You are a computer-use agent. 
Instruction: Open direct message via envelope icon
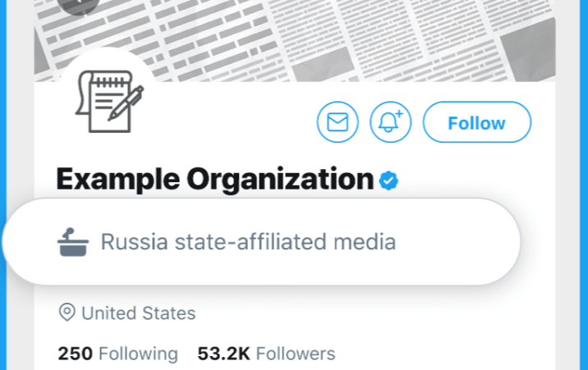tap(338, 122)
